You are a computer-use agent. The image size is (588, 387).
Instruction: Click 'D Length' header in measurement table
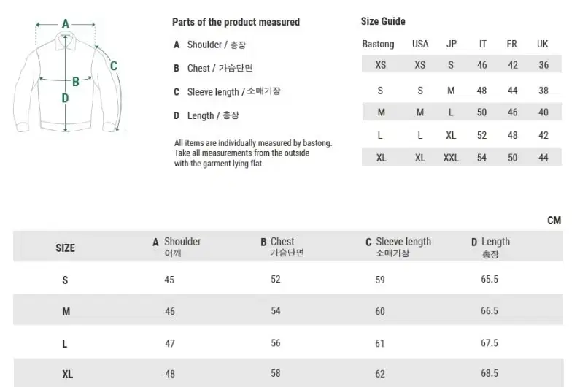point(490,242)
